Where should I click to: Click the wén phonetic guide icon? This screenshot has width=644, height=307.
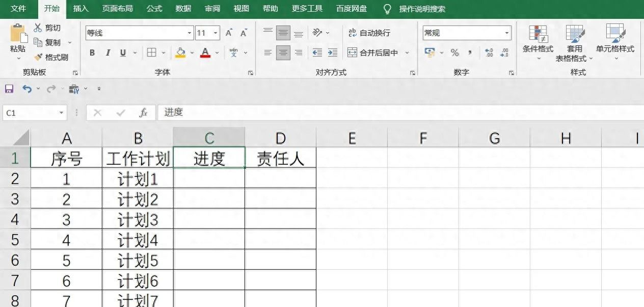pos(233,53)
